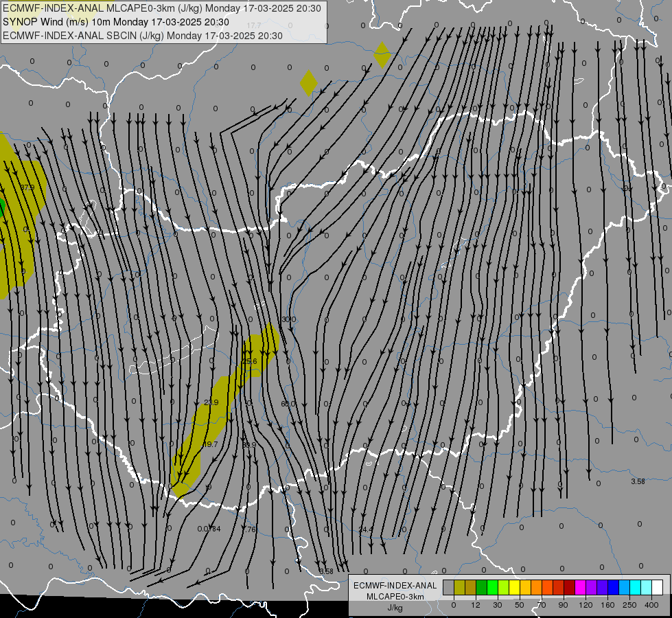The height and width of the screenshot is (618, 672).
Task: Click legend scale value 160
Action: pyautogui.click(x=607, y=605)
